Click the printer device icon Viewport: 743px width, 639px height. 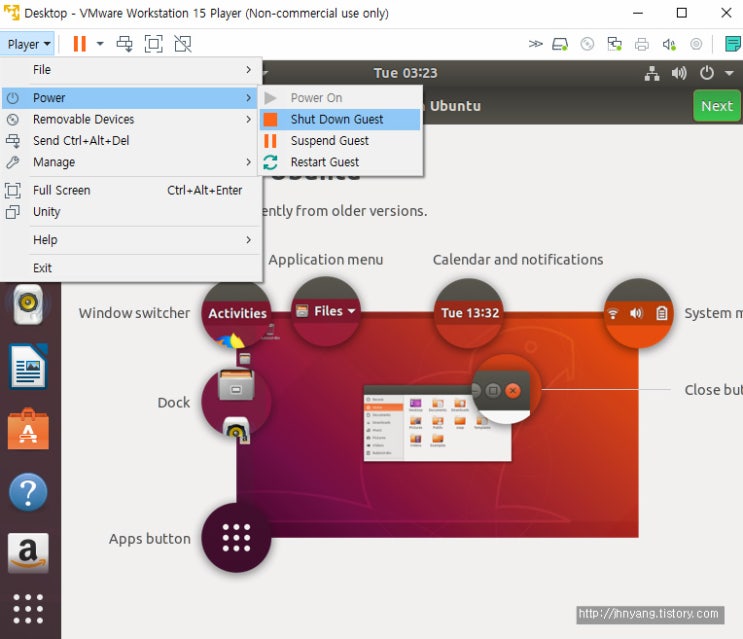coord(642,45)
